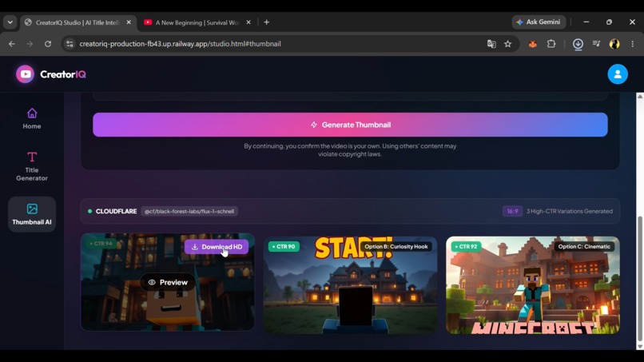Open the Chrome three-dot menu
644x362 pixels.
[633, 44]
